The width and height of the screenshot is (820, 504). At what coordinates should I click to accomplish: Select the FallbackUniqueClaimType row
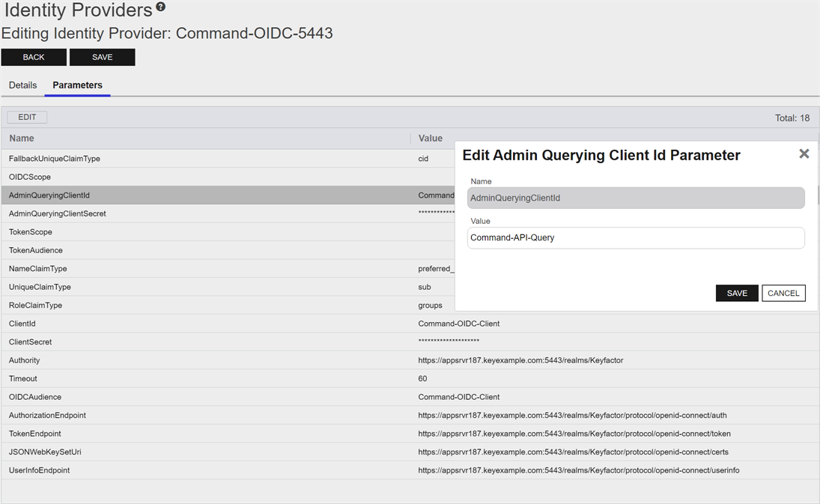(55, 159)
